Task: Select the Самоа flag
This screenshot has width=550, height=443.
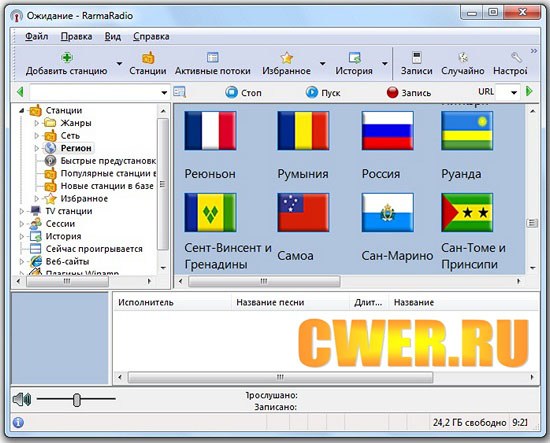Action: point(303,212)
